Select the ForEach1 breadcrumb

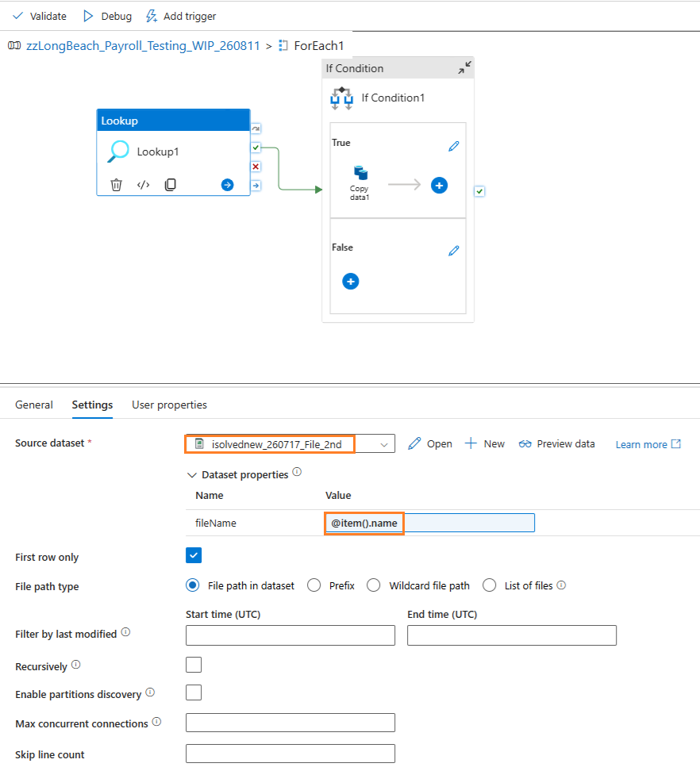319,46
